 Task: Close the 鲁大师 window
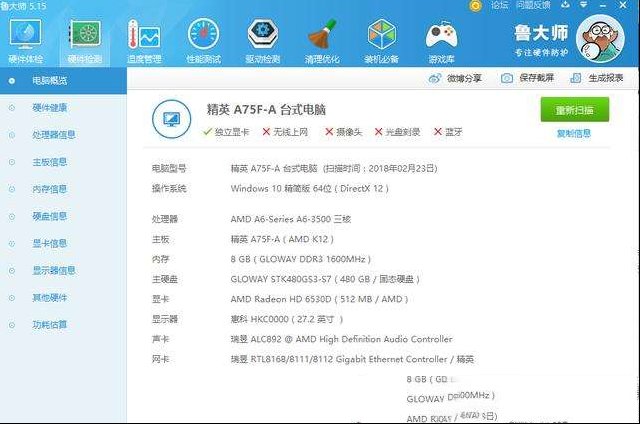click(623, 5)
